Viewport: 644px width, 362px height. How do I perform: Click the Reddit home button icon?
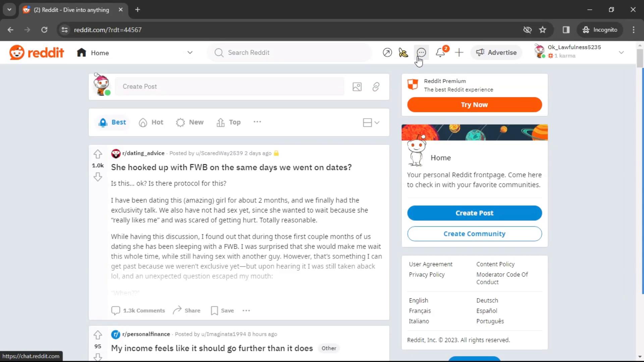pyautogui.click(x=82, y=53)
